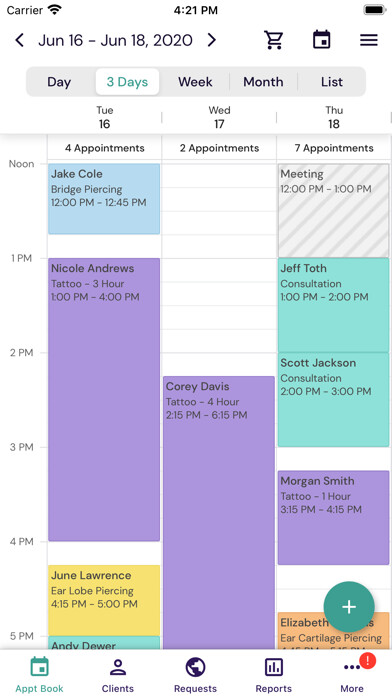Open the Reports chart icon
The height and width of the screenshot is (696, 392).
pyautogui.click(x=273, y=674)
